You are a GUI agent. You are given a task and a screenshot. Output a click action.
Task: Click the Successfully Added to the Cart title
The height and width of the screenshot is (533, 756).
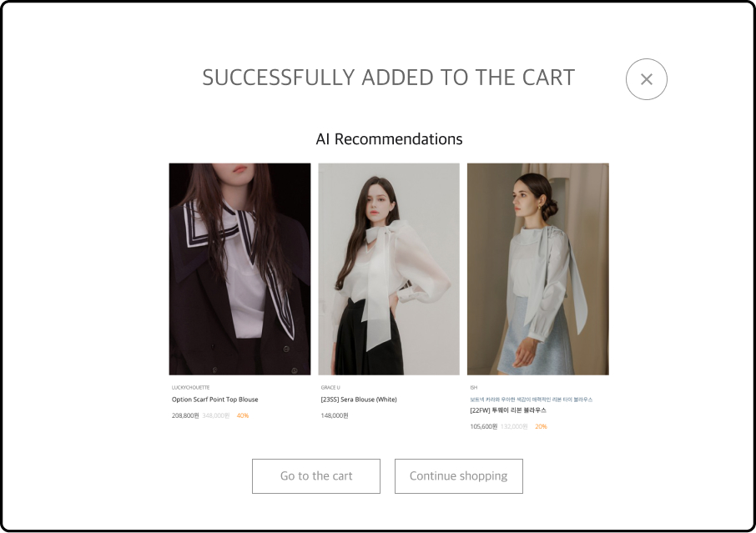(x=388, y=78)
